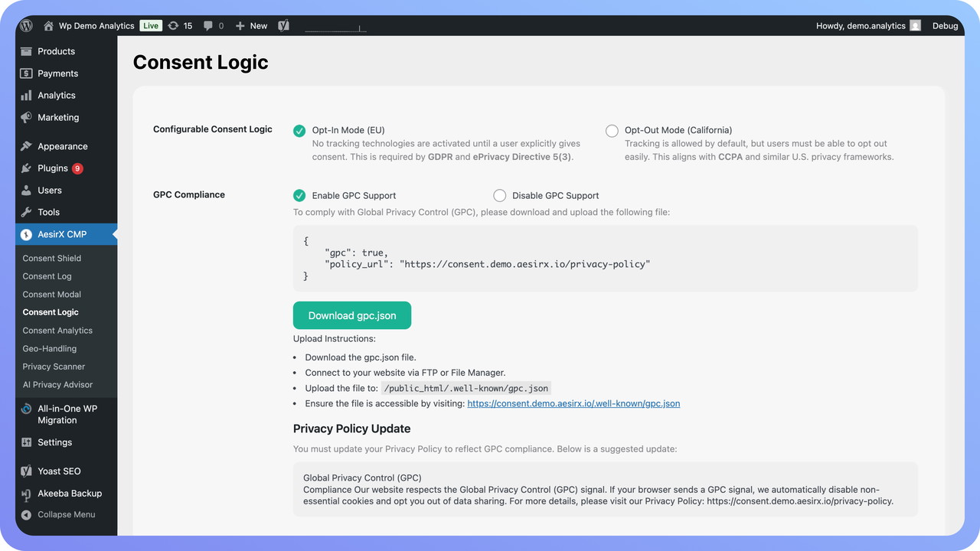Click Debug in admin bar

pyautogui.click(x=945, y=25)
